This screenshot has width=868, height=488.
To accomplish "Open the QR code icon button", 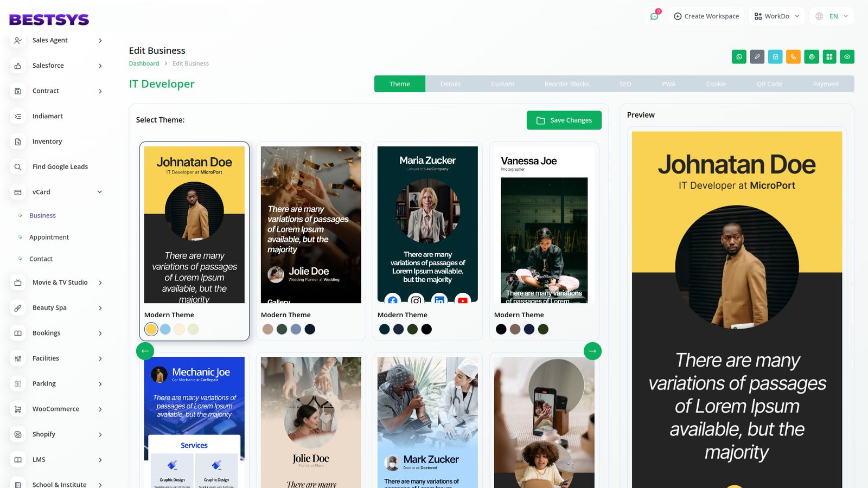I will click(x=829, y=57).
